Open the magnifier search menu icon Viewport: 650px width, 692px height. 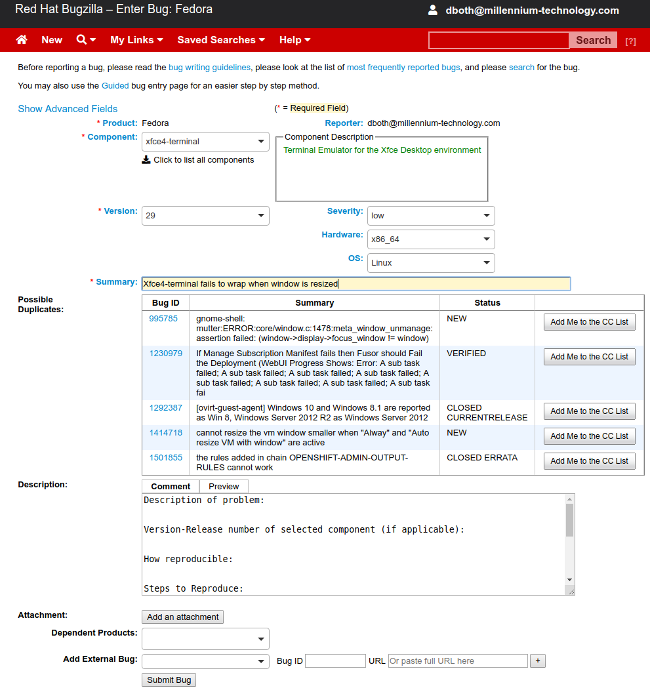point(86,40)
